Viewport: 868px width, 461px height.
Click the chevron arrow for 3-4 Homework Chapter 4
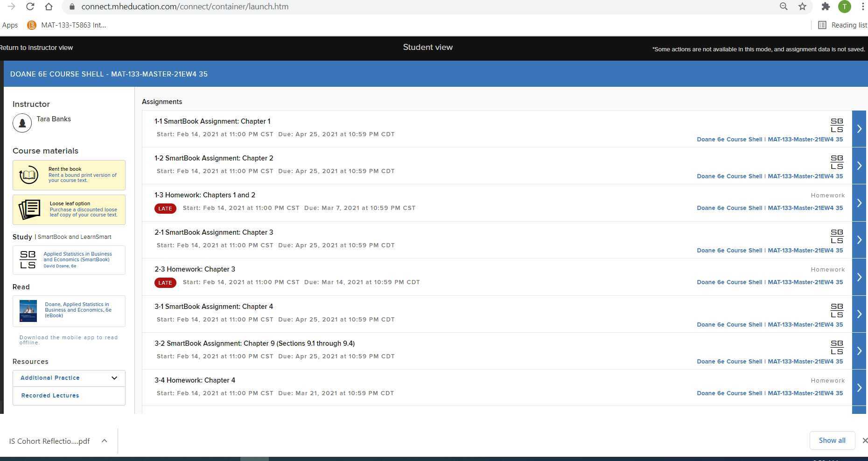tap(859, 388)
